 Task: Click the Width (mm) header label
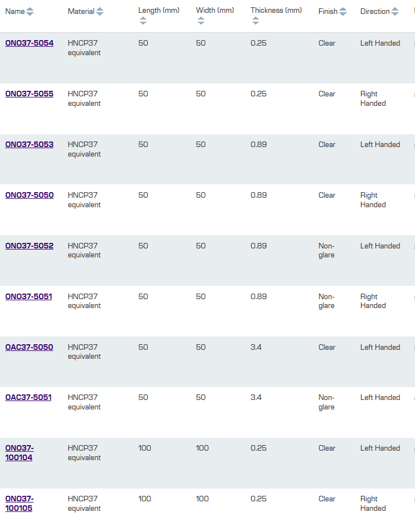coord(215,11)
